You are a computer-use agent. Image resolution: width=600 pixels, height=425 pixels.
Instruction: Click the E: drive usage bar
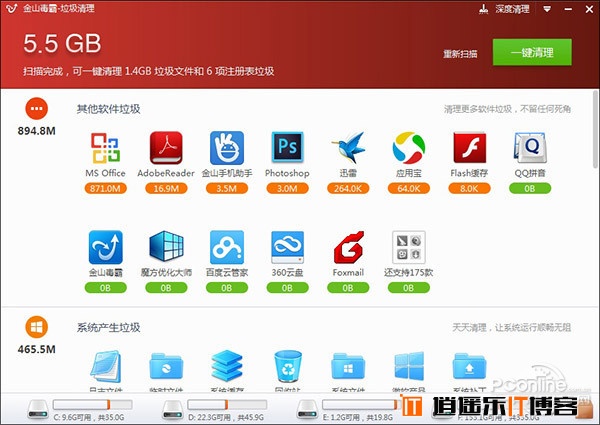coord(360,404)
